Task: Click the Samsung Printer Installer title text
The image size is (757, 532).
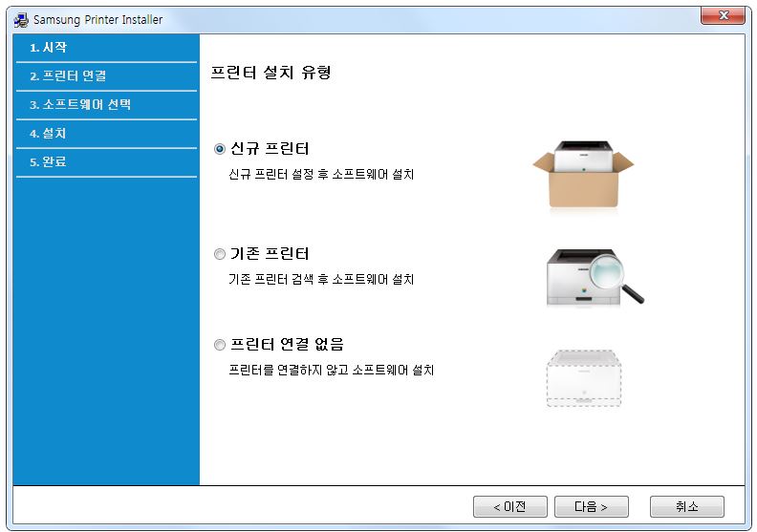Action: click(x=98, y=20)
